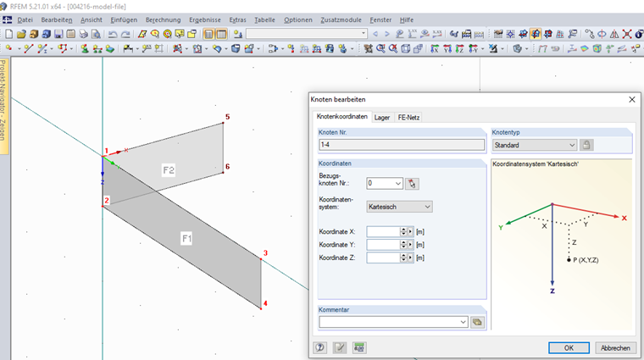Screen dimensions: 644x360
Task: Pick the reference node graphically
Action: [412, 184]
